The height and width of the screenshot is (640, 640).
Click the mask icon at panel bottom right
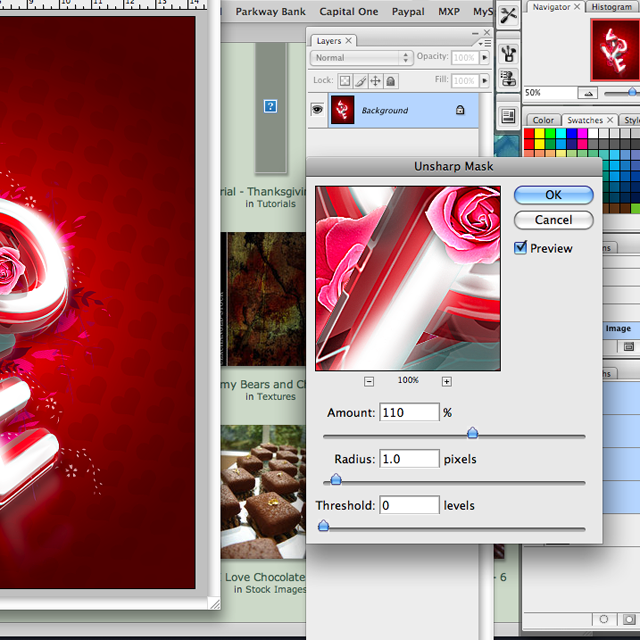(x=629, y=619)
